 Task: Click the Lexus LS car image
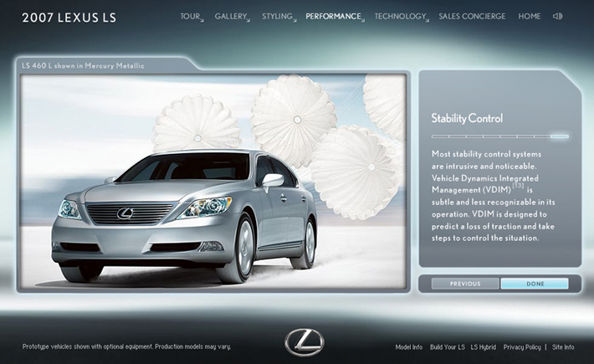184,216
